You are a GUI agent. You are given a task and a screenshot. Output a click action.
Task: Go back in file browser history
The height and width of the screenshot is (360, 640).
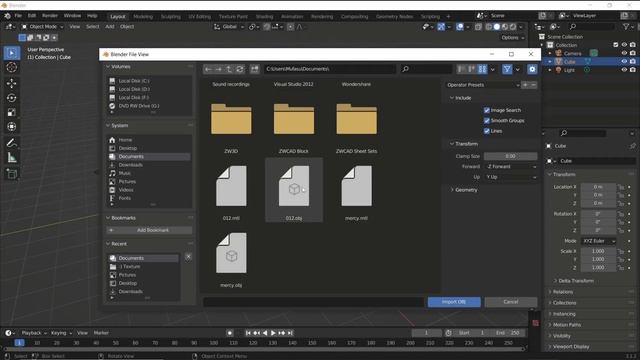pyautogui.click(x=208, y=69)
